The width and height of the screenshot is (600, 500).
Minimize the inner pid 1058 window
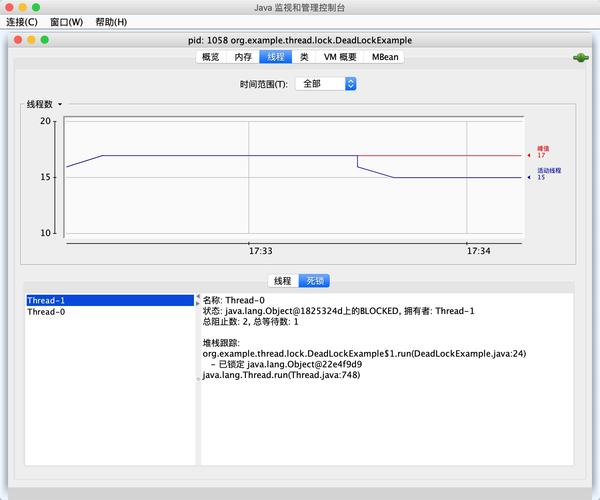coord(31,40)
